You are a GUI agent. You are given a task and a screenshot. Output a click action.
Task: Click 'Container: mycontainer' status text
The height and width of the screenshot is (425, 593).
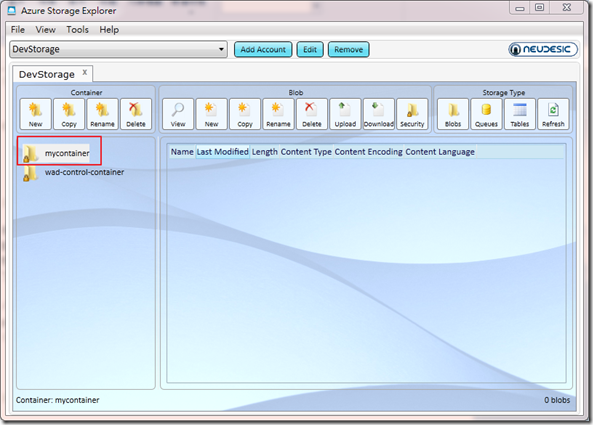click(x=57, y=400)
